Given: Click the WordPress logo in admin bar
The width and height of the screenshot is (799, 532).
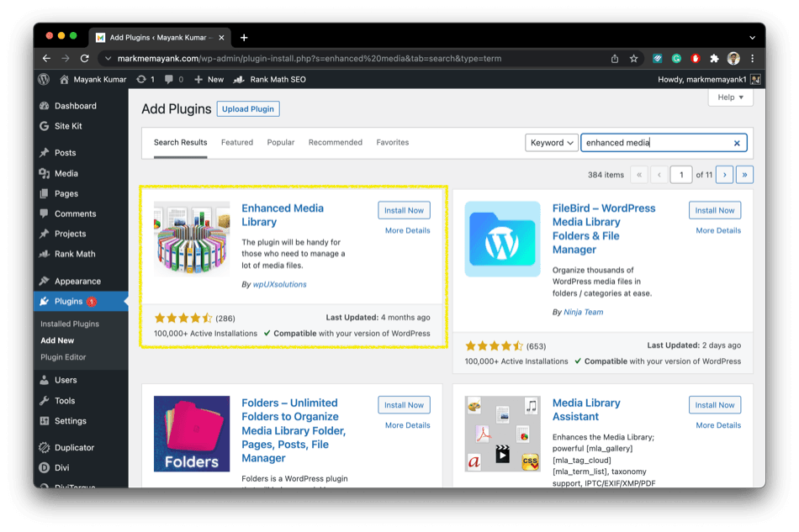Looking at the screenshot, I should click(x=44, y=79).
